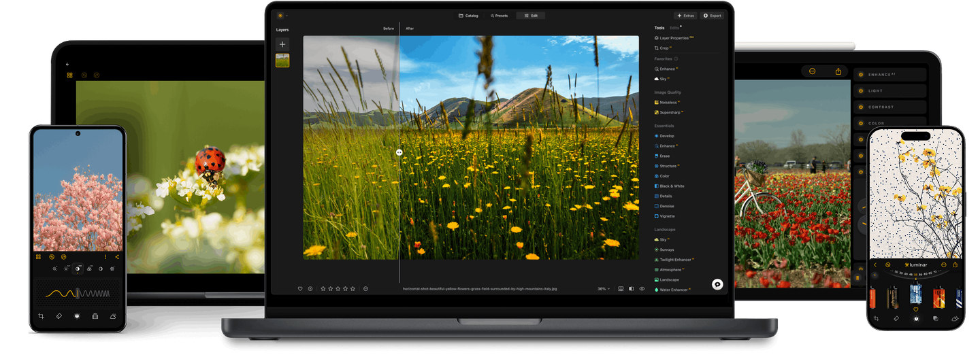Open the Layer Properties tool
980x361 pixels.
pos(674,38)
